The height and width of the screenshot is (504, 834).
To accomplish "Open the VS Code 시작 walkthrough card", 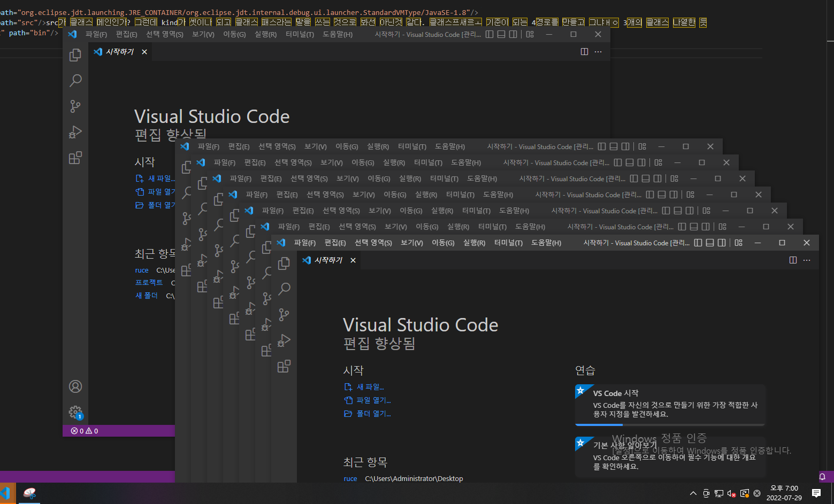I will [x=670, y=404].
